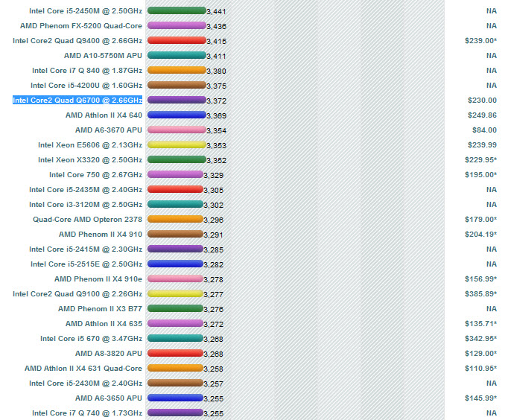Open the $195.00* Core 750 price
The height and width of the screenshot is (420, 511).
tap(480, 175)
